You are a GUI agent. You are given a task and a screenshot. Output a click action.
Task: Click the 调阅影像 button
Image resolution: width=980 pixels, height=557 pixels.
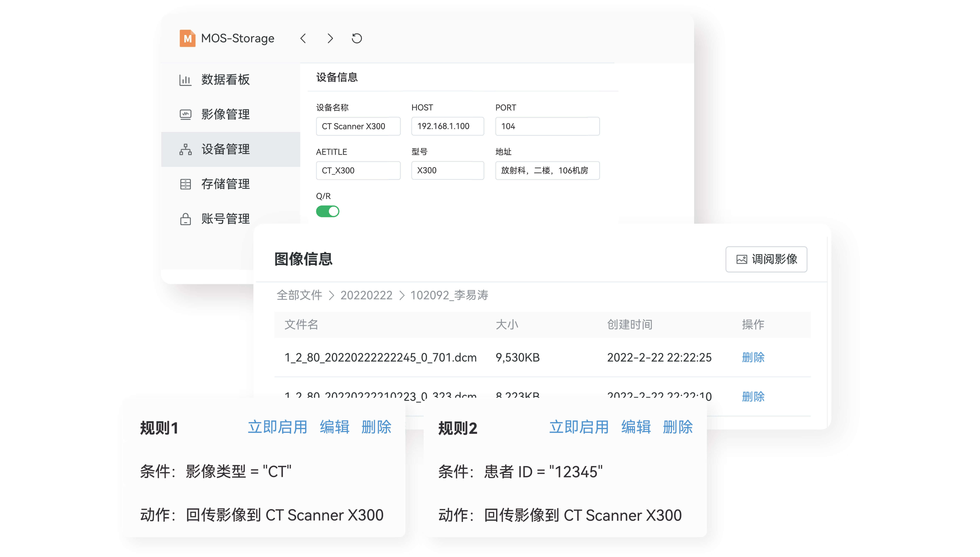[x=766, y=259]
